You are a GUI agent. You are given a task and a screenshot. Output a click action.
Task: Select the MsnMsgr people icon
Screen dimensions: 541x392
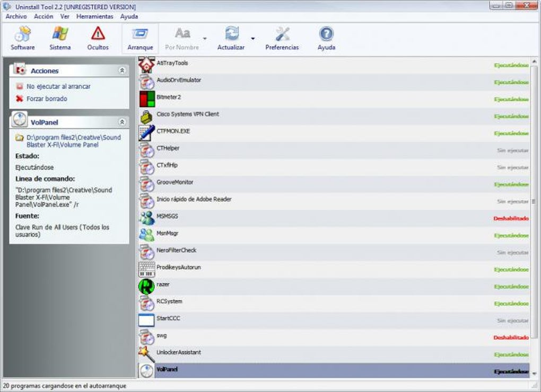[x=146, y=235]
